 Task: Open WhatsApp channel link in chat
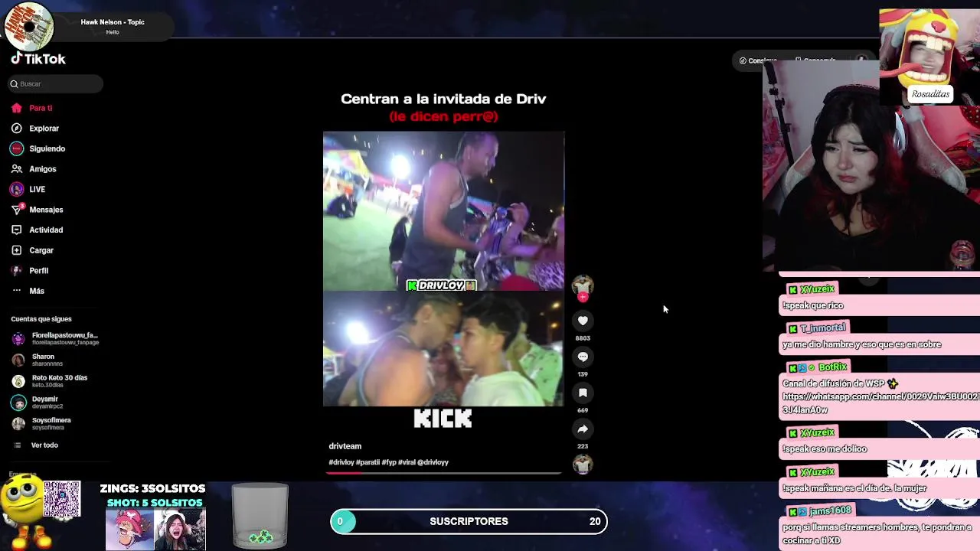pos(880,403)
